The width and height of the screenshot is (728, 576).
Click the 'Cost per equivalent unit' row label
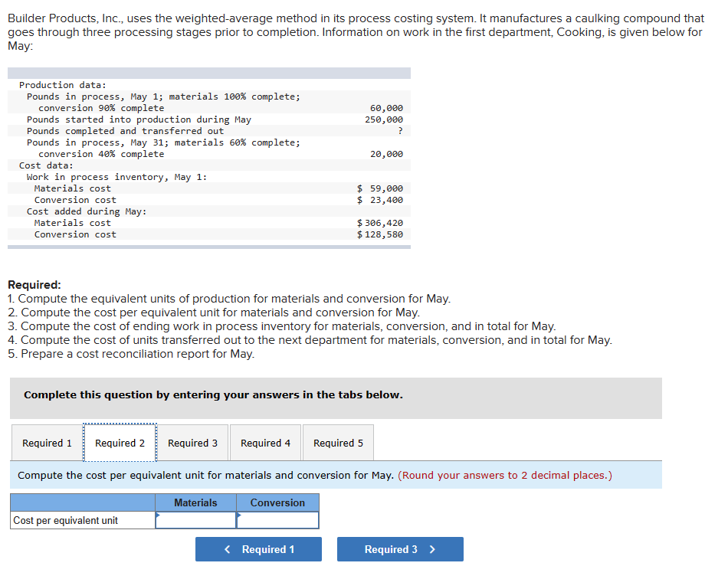65,520
